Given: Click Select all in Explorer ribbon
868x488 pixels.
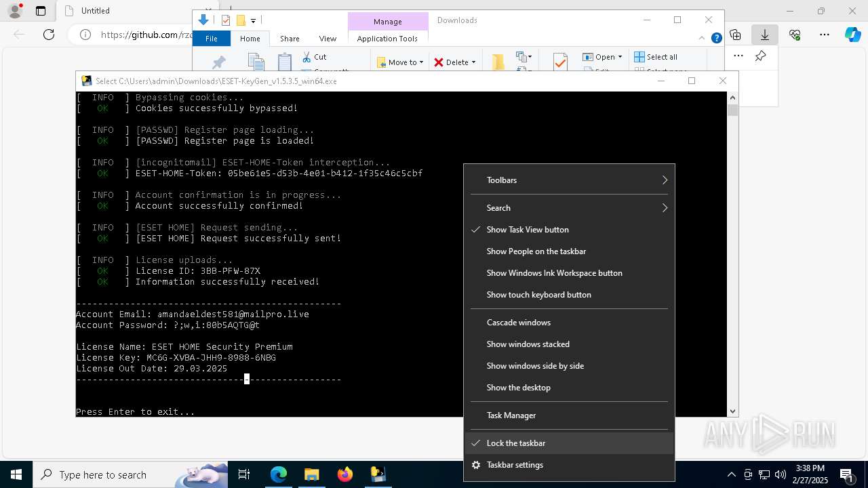Looking at the screenshot, I should point(656,57).
